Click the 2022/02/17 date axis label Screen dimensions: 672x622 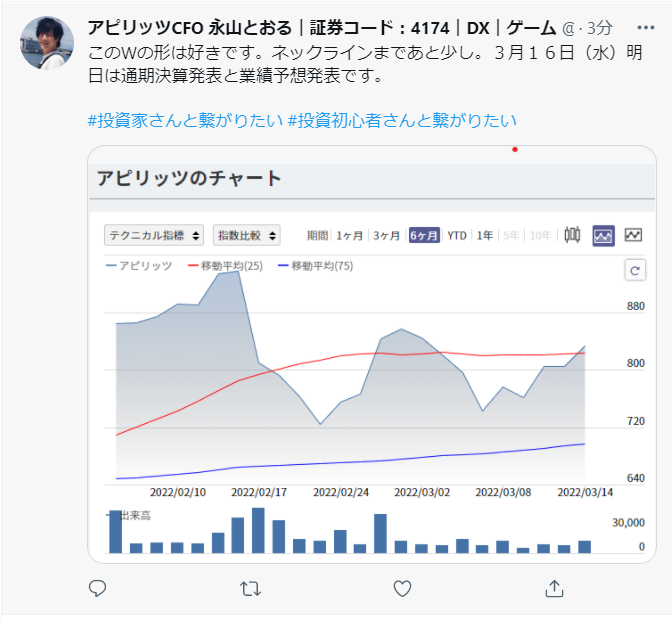coord(259,492)
